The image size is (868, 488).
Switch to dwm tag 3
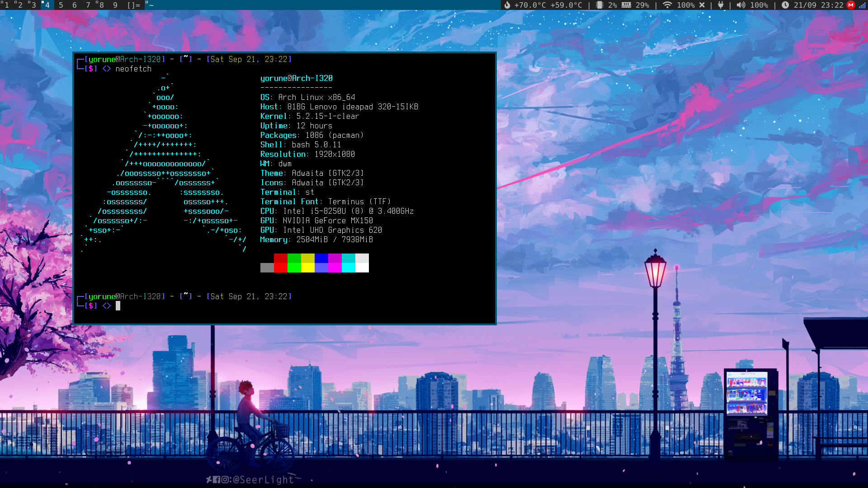point(33,5)
